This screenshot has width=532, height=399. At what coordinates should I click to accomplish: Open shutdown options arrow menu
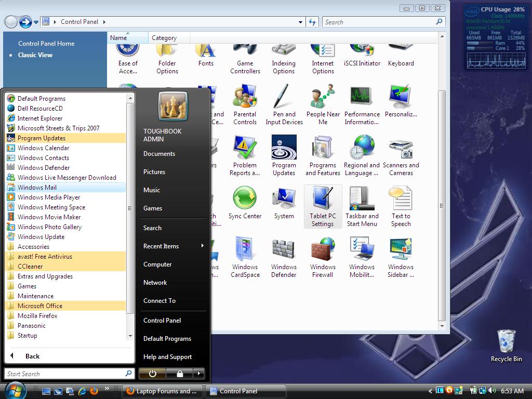click(199, 374)
